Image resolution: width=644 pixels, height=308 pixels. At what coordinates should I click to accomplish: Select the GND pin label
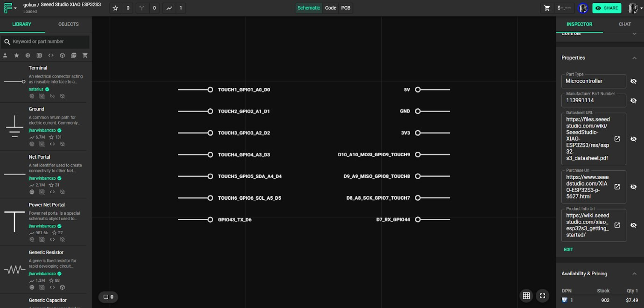[405, 111]
